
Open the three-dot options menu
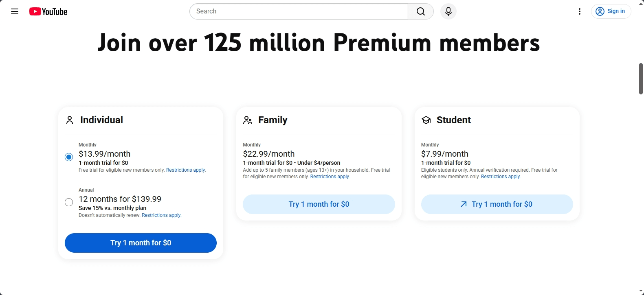pos(580,11)
